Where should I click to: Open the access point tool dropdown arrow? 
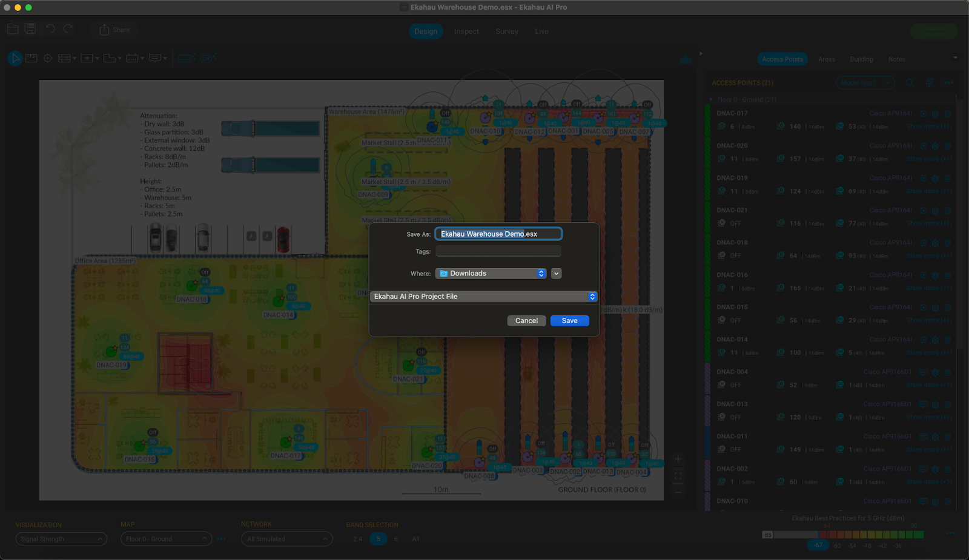point(142,59)
